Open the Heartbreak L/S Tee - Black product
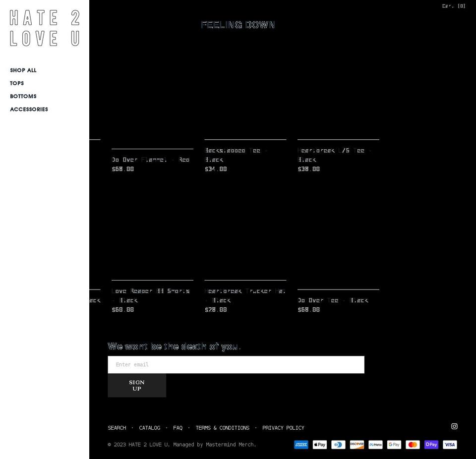 pos(334,155)
